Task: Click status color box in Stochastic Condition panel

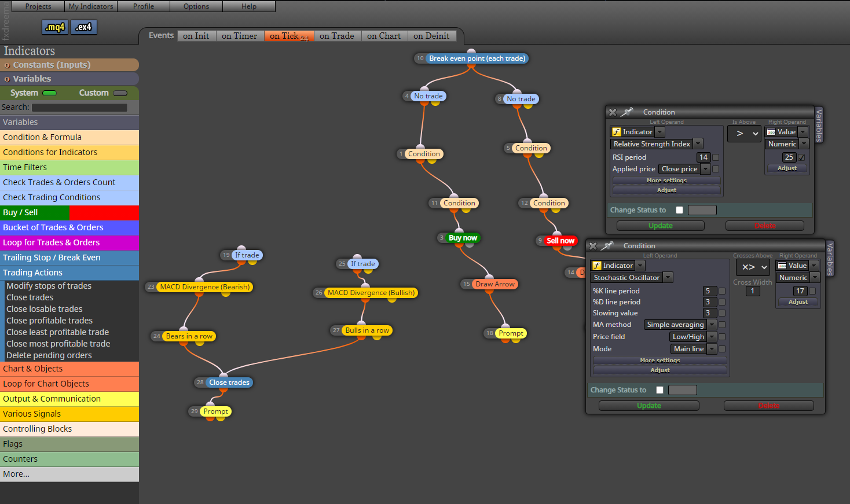Action: click(683, 390)
